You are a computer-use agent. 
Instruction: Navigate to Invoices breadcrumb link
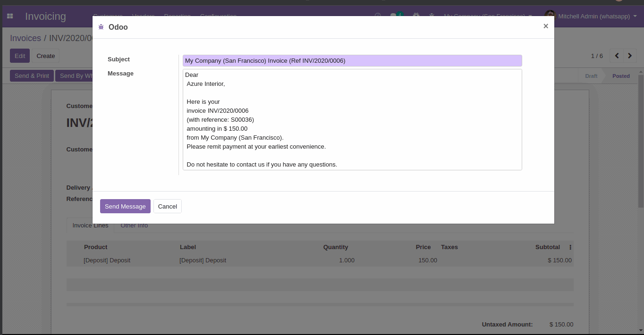point(25,38)
